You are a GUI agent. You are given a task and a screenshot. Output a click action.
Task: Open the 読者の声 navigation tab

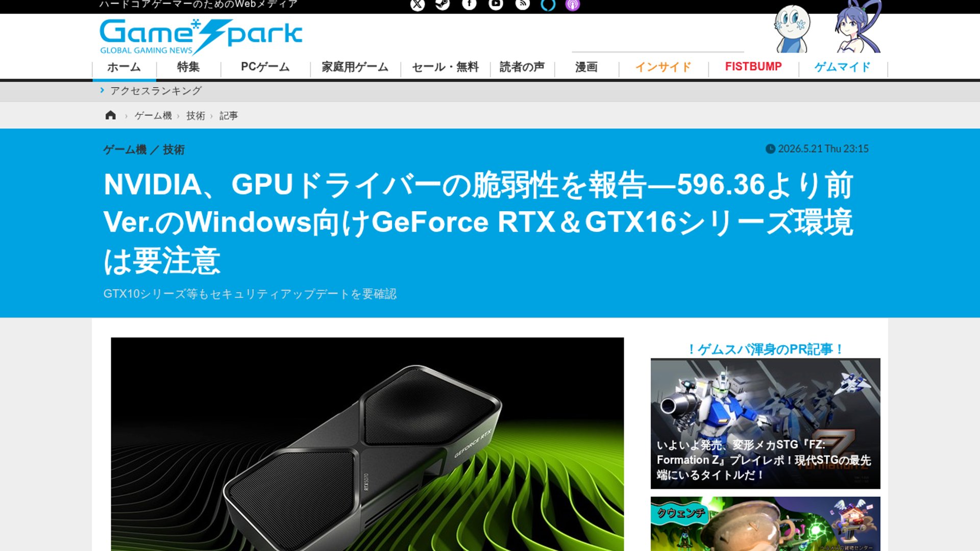tap(522, 67)
